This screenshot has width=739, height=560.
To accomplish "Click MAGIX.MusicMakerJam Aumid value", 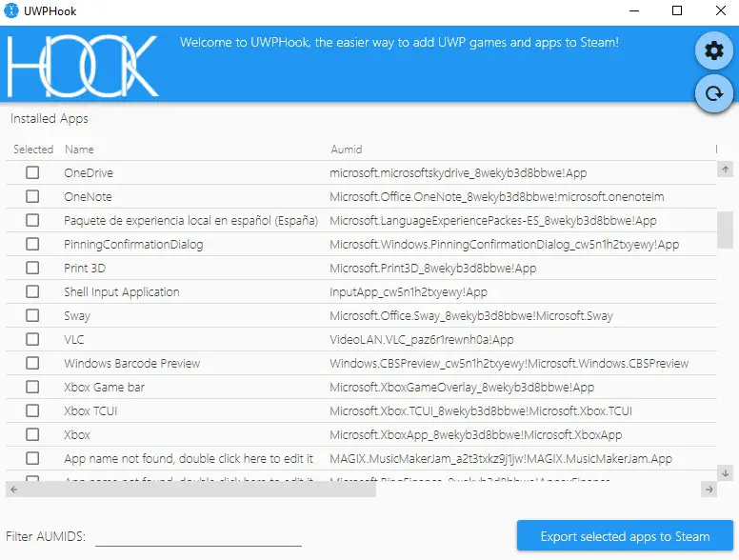I will click(x=501, y=459).
